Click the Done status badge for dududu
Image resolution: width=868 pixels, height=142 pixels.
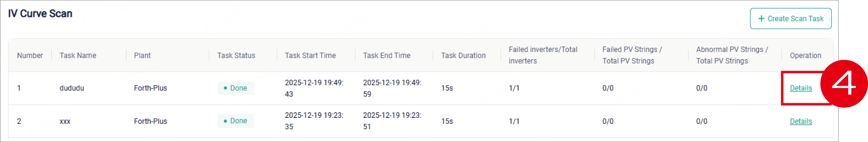tap(235, 88)
